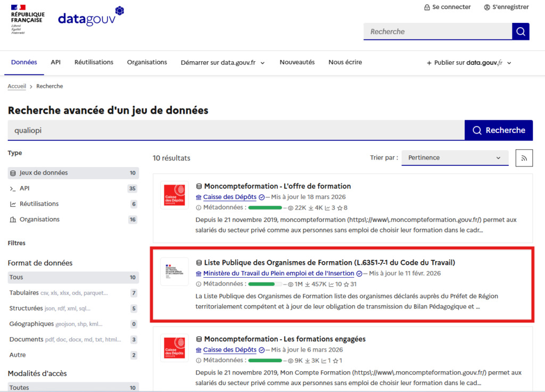The width and height of the screenshot is (545, 392).
Task: Click the metadata quality bar of first result
Action: [265, 208]
